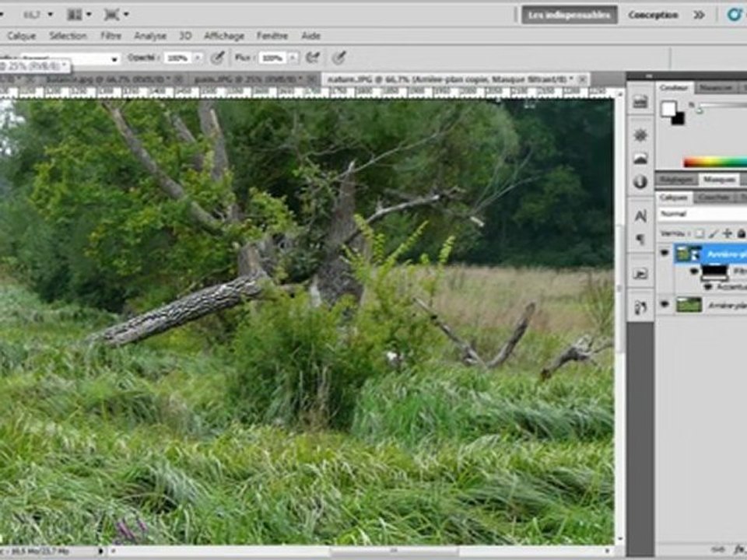
Task: Click the Arrange Documents grid icon
Action: click(75, 15)
